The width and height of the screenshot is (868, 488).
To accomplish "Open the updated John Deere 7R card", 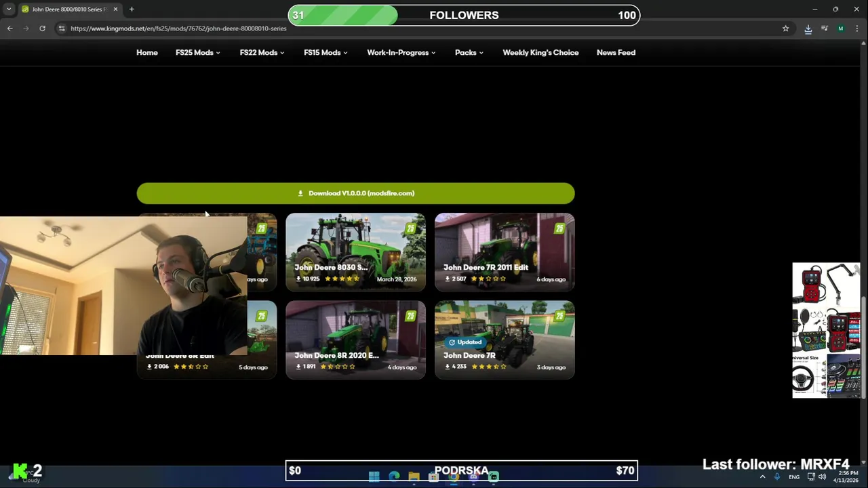I will (x=505, y=340).
